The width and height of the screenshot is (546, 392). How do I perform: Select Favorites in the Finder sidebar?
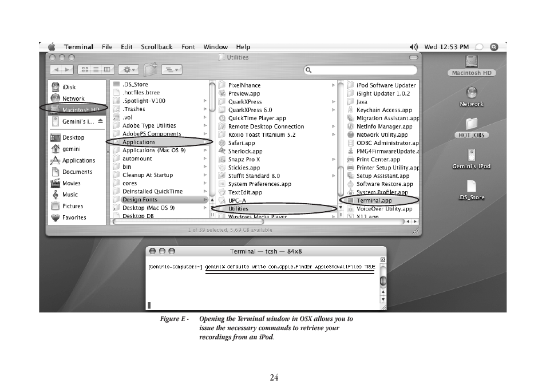74,217
